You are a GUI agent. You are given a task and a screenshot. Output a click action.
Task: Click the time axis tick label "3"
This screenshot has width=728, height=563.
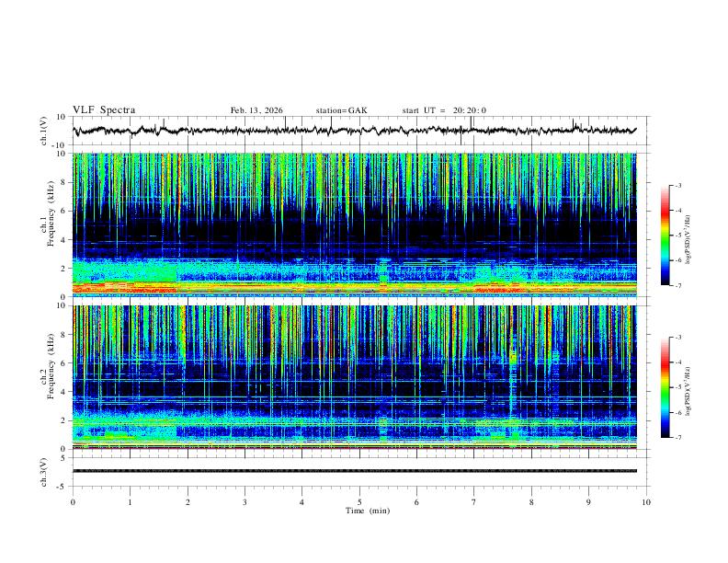coord(245,502)
